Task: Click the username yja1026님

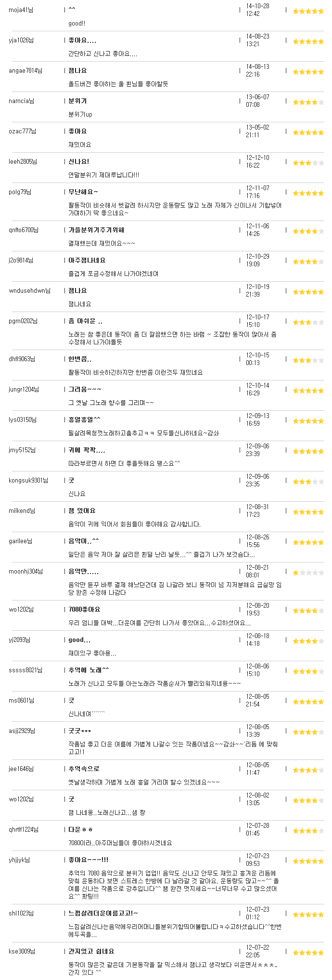Action: [x=21, y=40]
